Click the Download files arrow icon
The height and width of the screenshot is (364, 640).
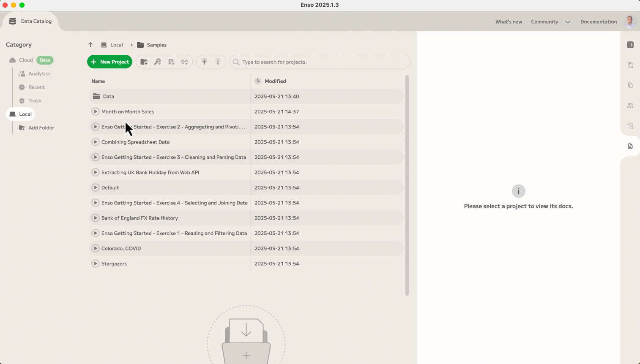coord(218,62)
